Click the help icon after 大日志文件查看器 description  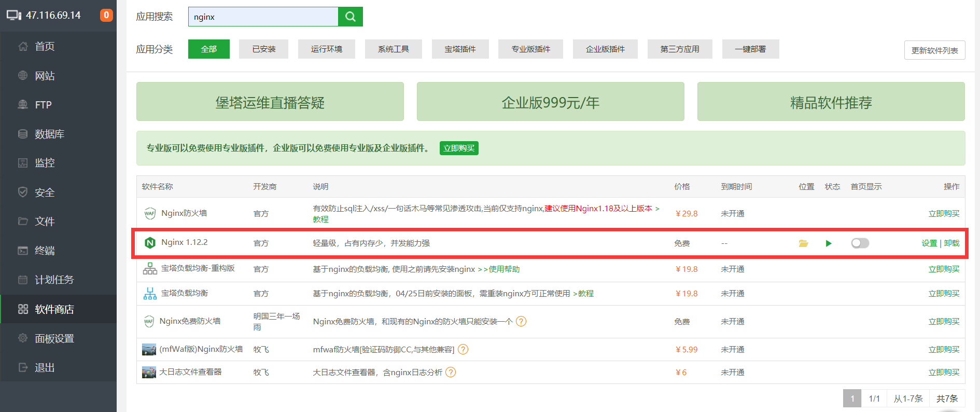451,372
